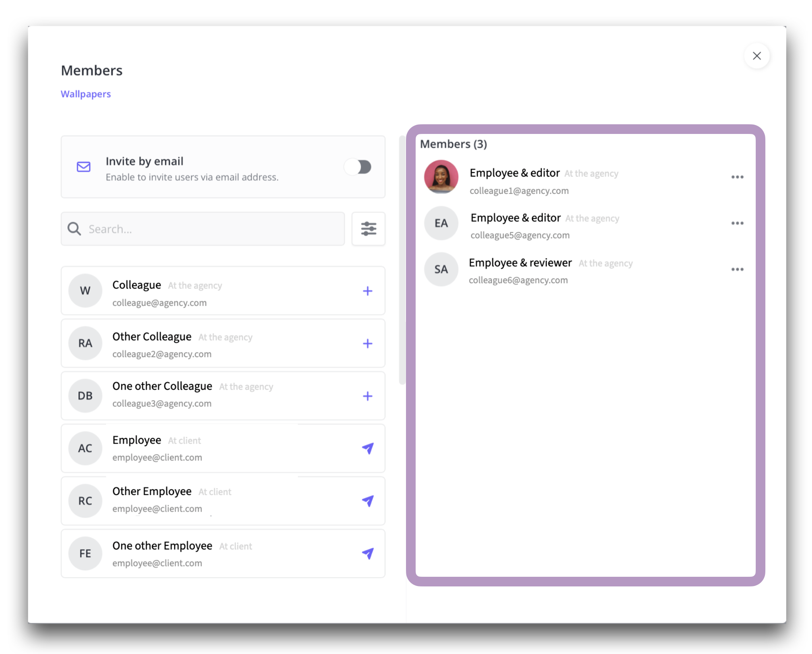Add Other Colleague with the plus icon
The width and height of the screenshot is (812, 654).
(x=367, y=343)
